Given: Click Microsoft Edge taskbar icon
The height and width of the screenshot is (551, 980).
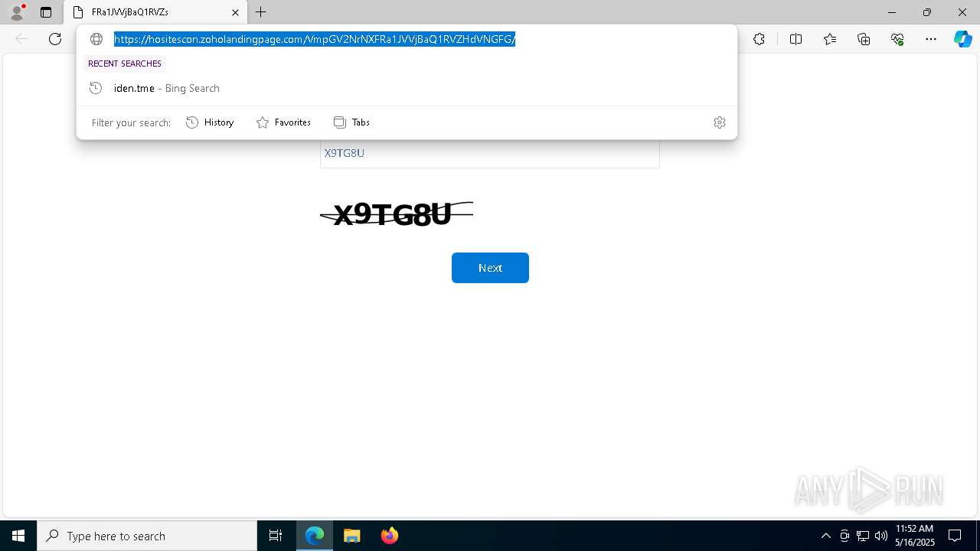Looking at the screenshot, I should (315, 536).
